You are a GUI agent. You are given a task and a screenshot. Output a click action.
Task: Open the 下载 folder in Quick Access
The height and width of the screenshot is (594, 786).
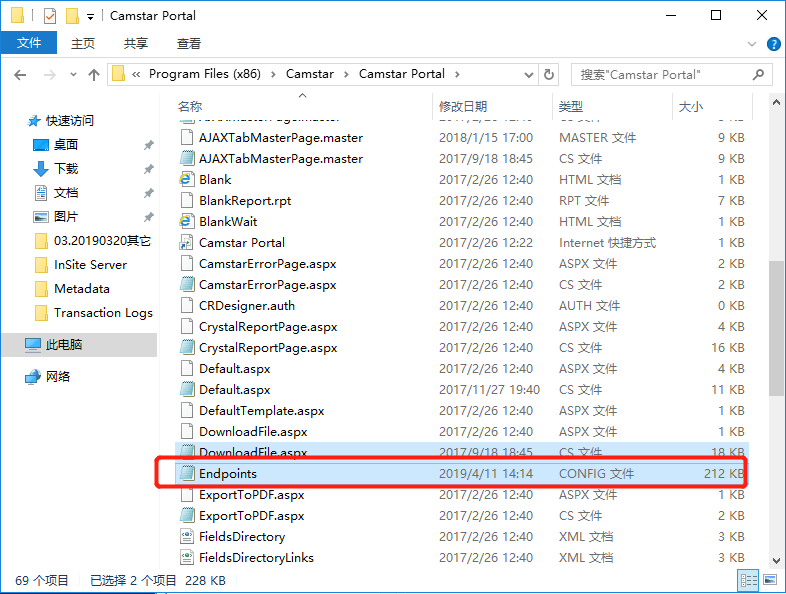pyautogui.click(x=66, y=168)
